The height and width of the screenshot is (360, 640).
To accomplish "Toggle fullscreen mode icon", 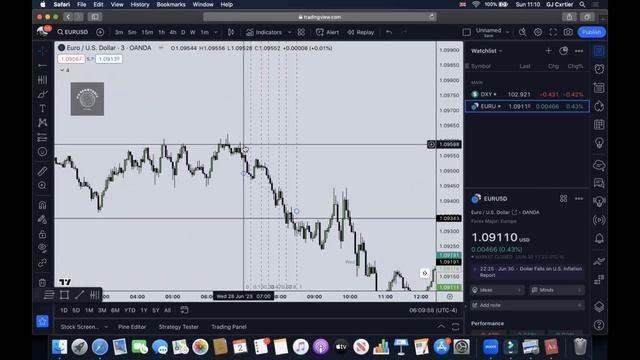I will (553, 32).
